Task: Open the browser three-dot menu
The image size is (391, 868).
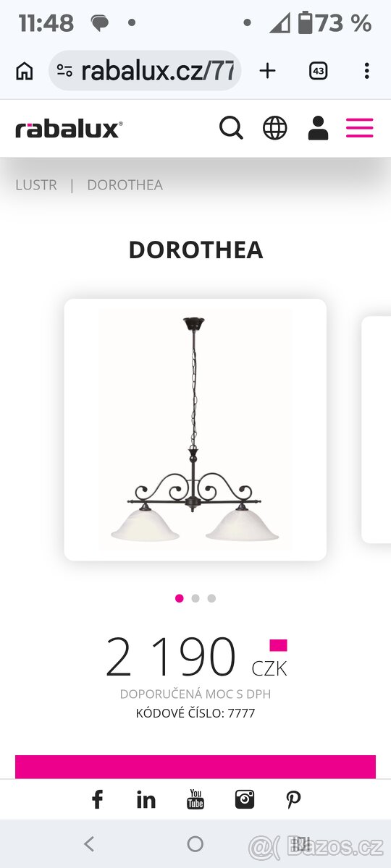Action: (367, 71)
